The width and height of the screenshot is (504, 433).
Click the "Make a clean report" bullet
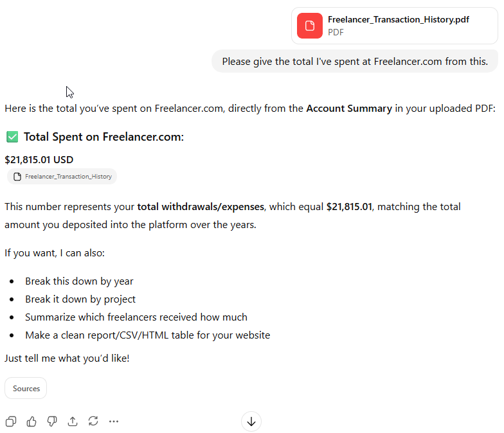tap(147, 335)
